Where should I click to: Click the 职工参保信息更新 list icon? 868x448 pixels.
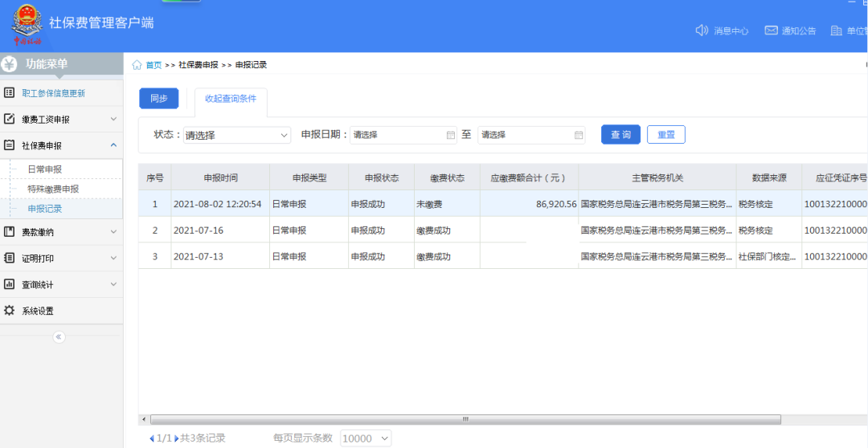(10, 93)
